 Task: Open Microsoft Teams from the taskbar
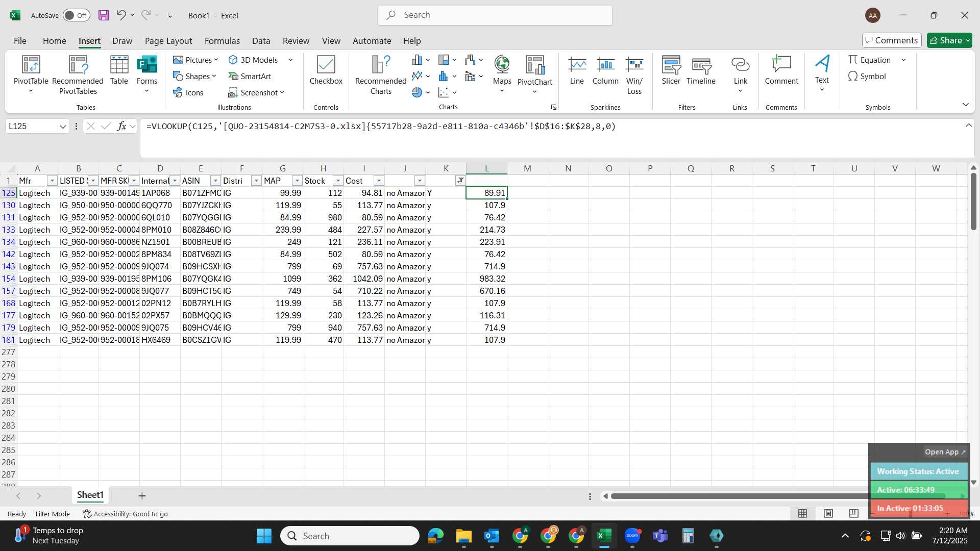[x=660, y=536]
